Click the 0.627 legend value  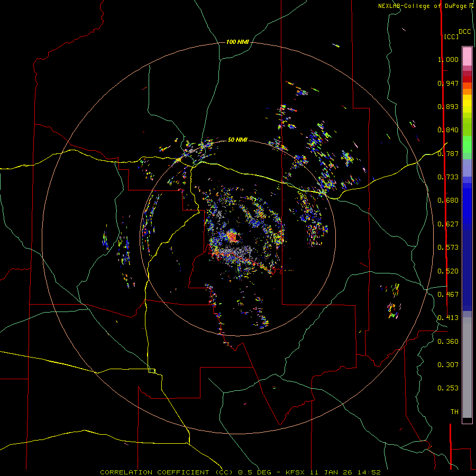tap(448, 224)
